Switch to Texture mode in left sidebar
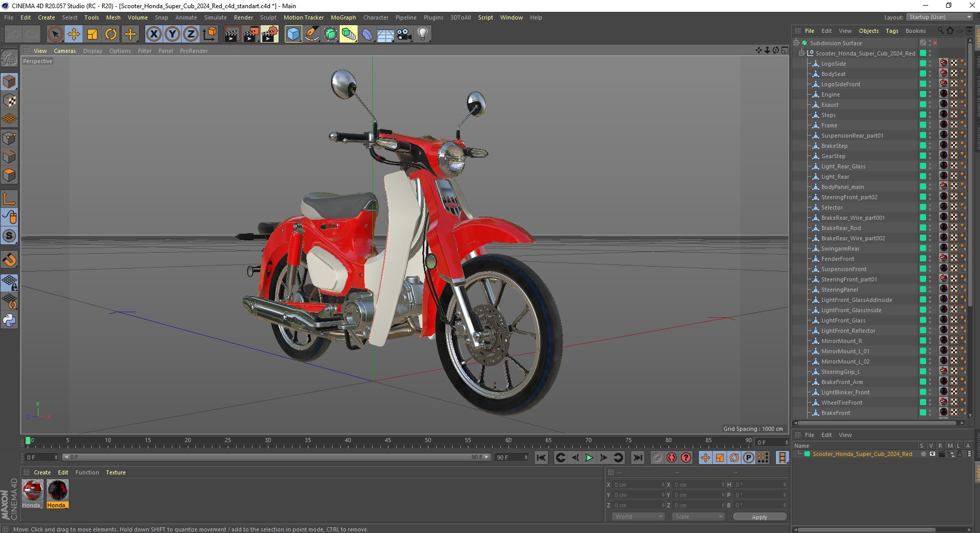The width and height of the screenshot is (980, 533). click(9, 101)
